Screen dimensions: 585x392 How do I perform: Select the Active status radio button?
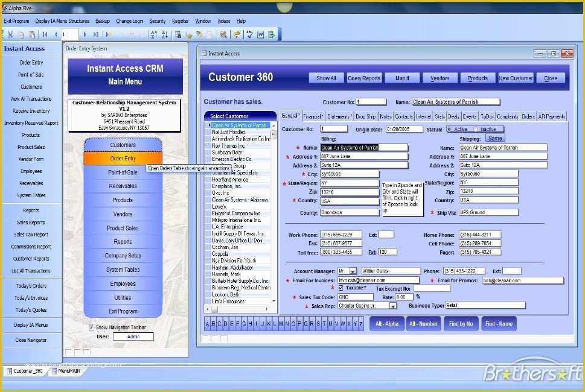point(449,129)
